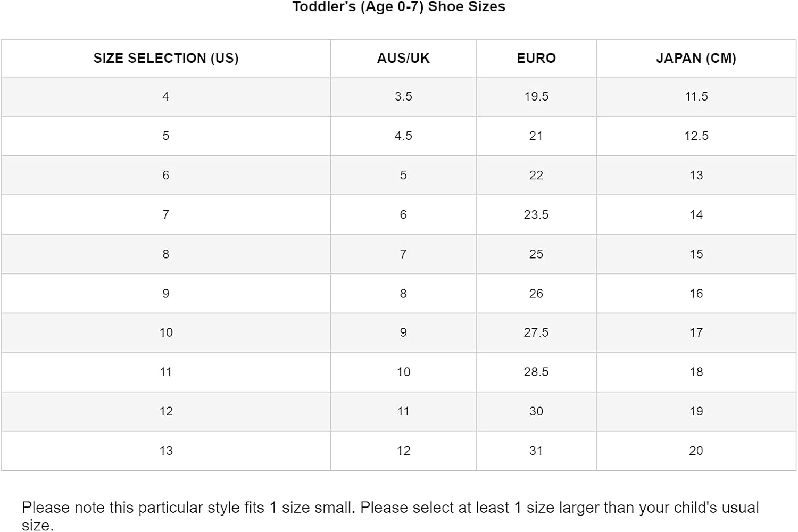Image resolution: width=798 pixels, height=532 pixels.
Task: Select US size 5 cell
Action: tap(166, 136)
